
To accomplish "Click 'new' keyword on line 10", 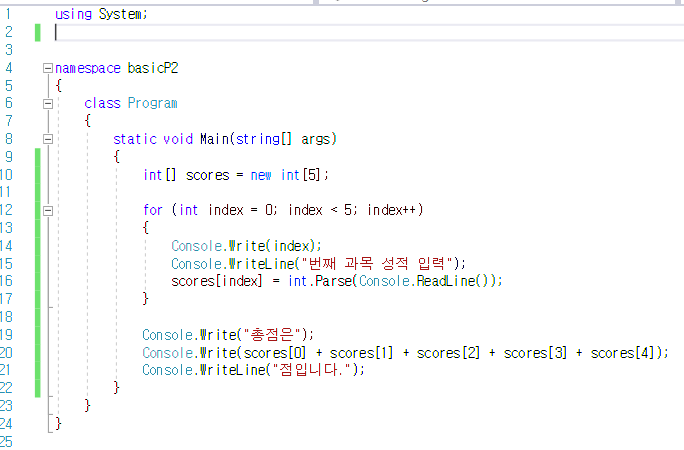I will tap(261, 175).
